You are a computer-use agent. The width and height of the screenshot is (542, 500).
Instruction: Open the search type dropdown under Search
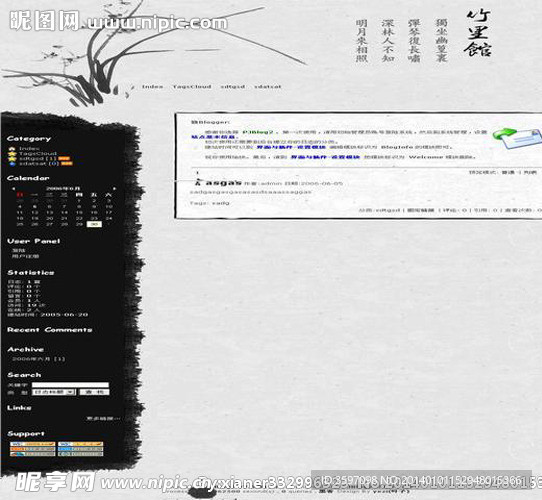pos(54,392)
